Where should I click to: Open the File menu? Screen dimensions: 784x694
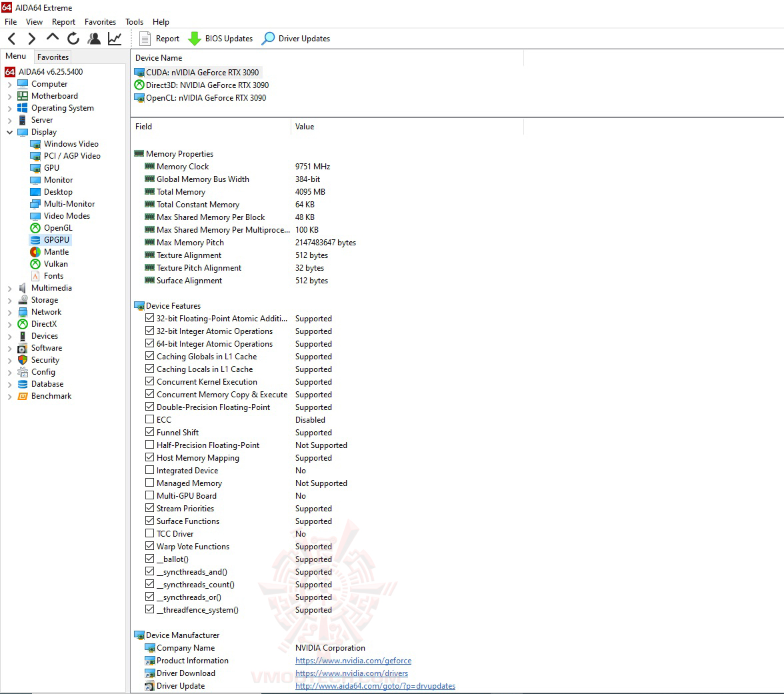coord(11,22)
